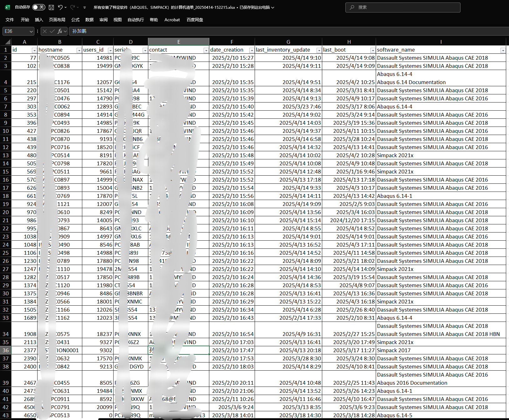Click the Excel app icon in title bar

point(8,7)
